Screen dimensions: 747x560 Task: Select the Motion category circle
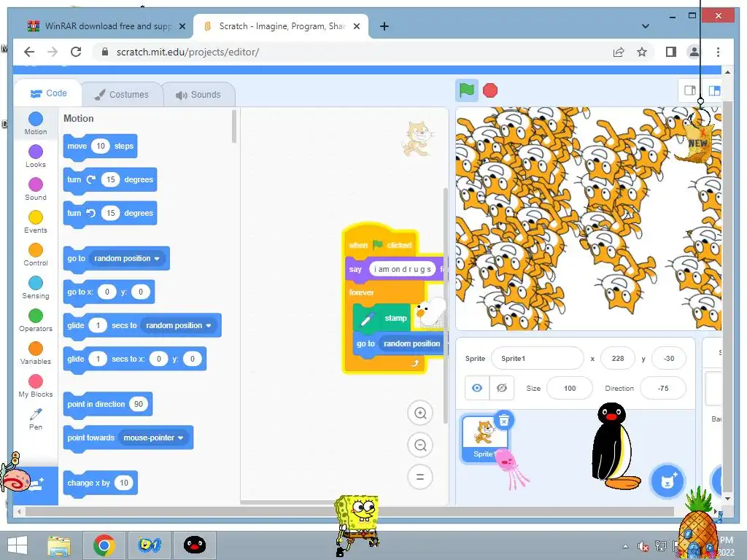36,119
